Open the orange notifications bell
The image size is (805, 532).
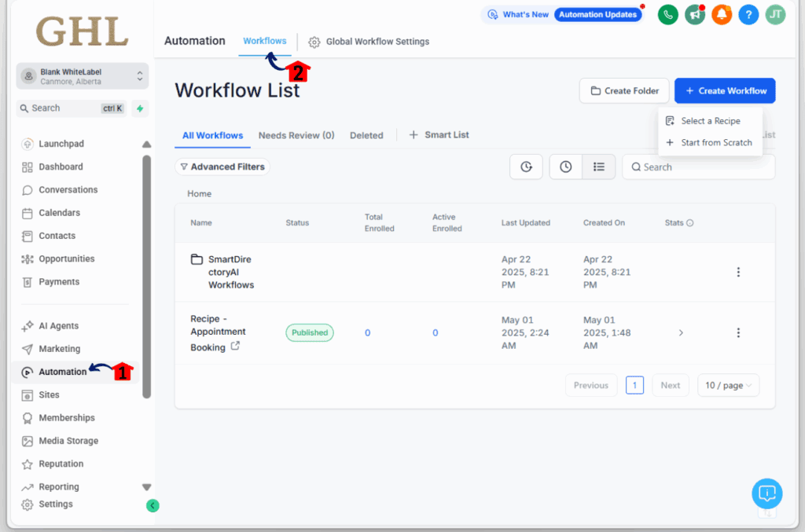pyautogui.click(x=722, y=14)
